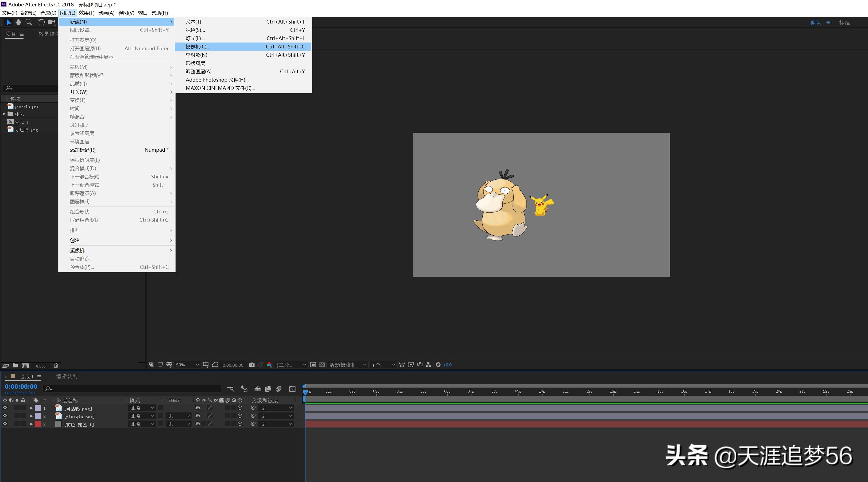Click the red label swatch of layer 3
The height and width of the screenshot is (482, 868).
tap(38, 424)
